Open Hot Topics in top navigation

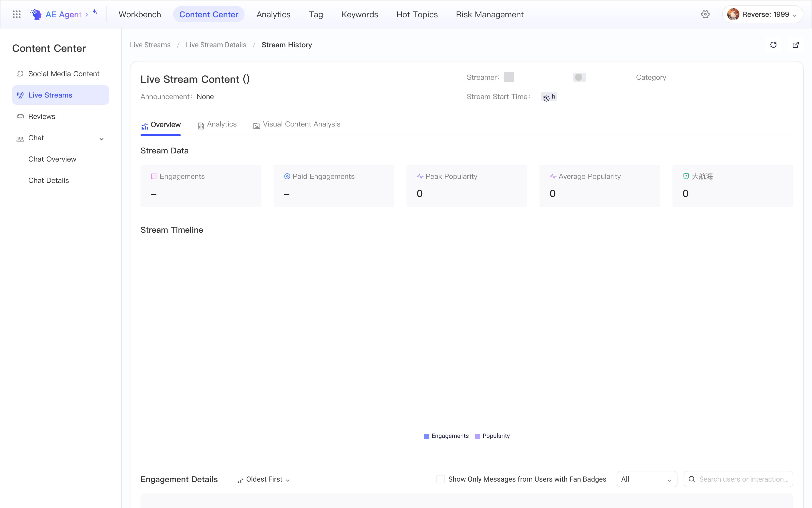[417, 14]
